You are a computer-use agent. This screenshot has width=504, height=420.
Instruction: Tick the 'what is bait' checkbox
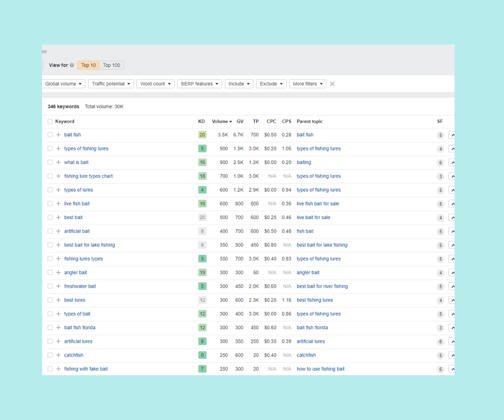click(50, 162)
